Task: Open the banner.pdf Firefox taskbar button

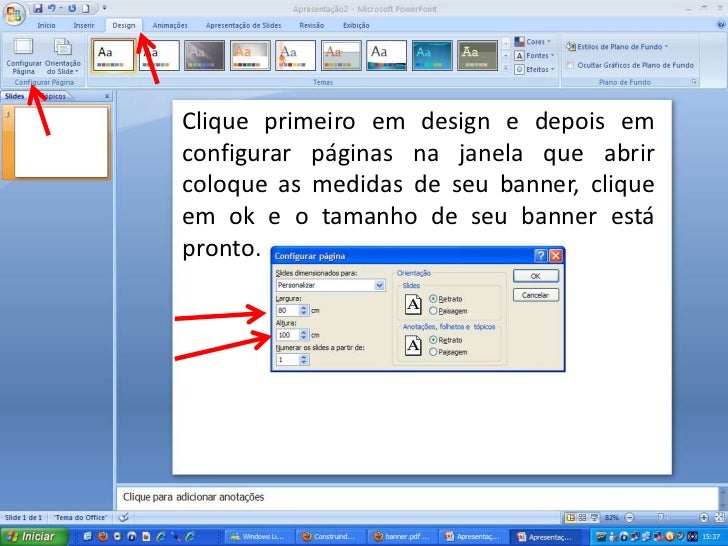Action: (402, 537)
